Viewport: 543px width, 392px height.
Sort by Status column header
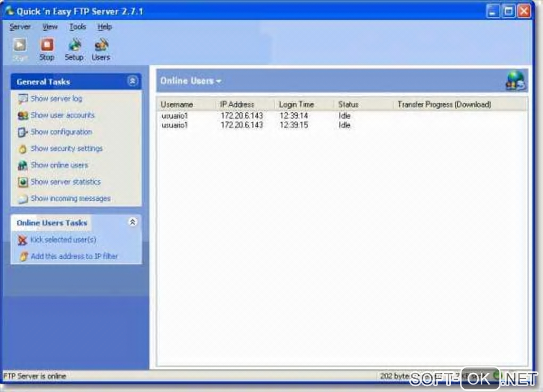(364, 104)
